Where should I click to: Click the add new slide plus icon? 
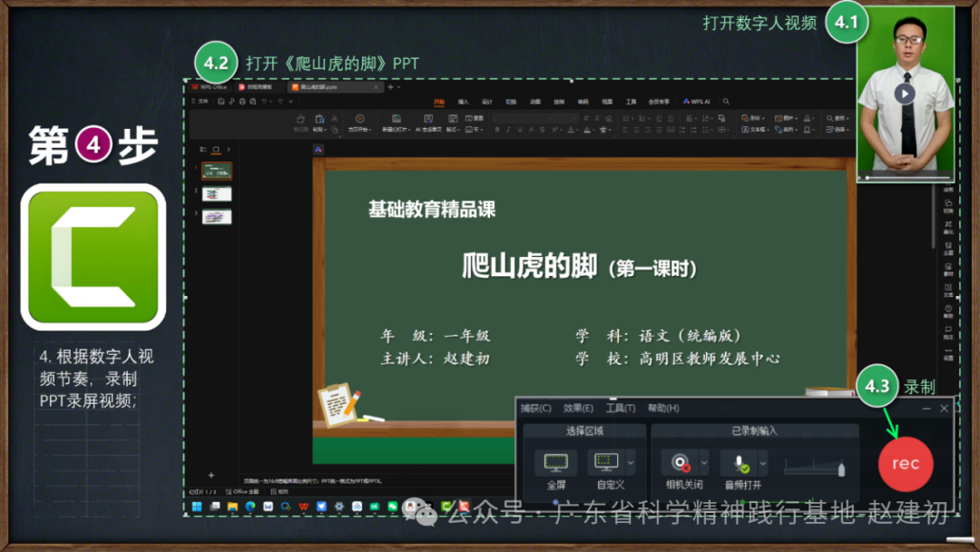[x=211, y=475]
